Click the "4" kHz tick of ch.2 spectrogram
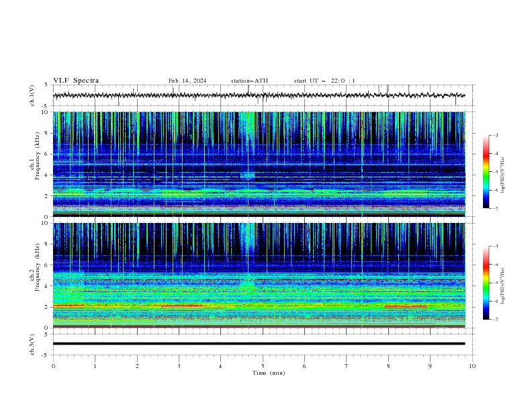The image size is (532, 411). click(x=46, y=286)
